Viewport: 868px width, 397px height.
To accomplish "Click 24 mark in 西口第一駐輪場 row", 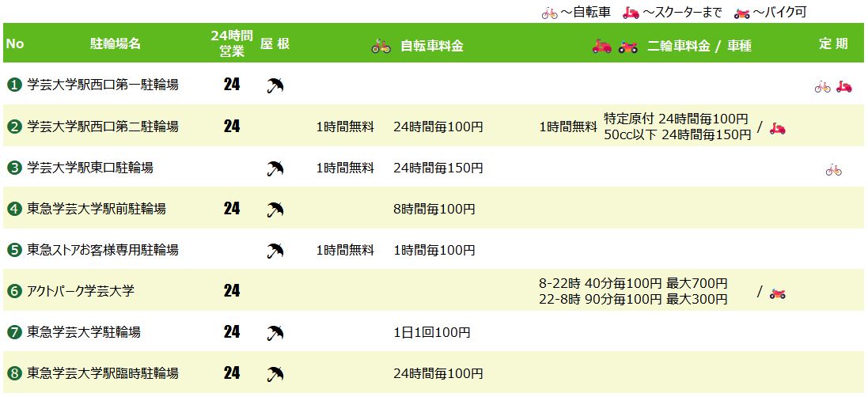I will pos(232,85).
